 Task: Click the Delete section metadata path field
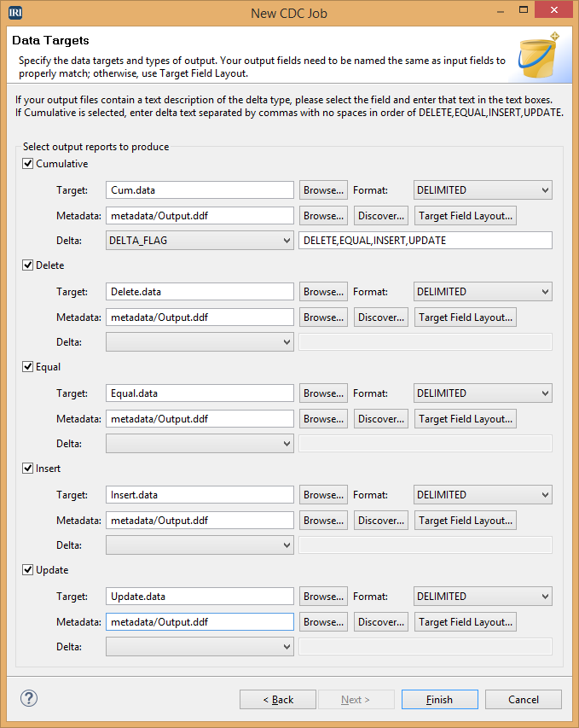tap(200, 317)
